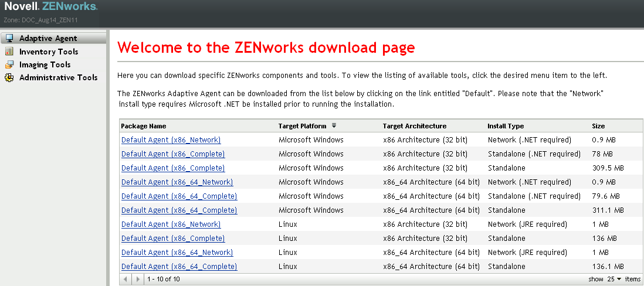Sort by the Target Architecture column header

[x=414, y=126]
